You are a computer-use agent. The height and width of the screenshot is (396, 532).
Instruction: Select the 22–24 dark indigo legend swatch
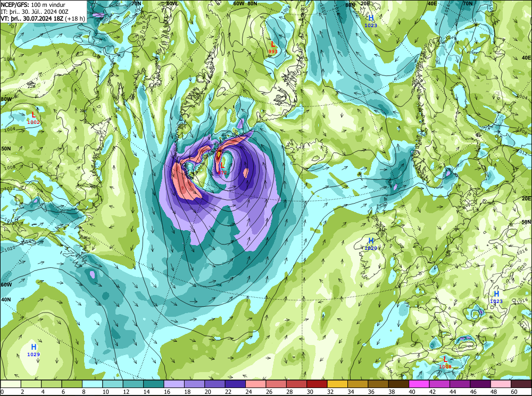tap(236, 384)
